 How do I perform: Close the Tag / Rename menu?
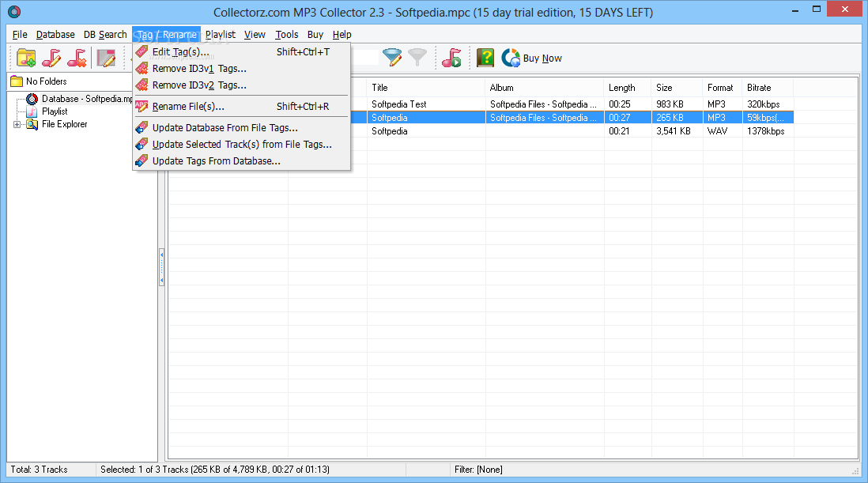167,34
